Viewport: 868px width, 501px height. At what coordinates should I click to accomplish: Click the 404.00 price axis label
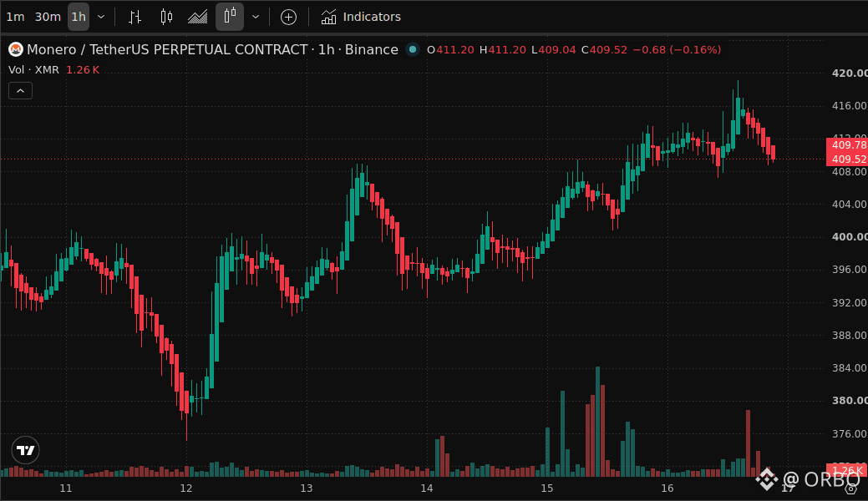tap(849, 205)
